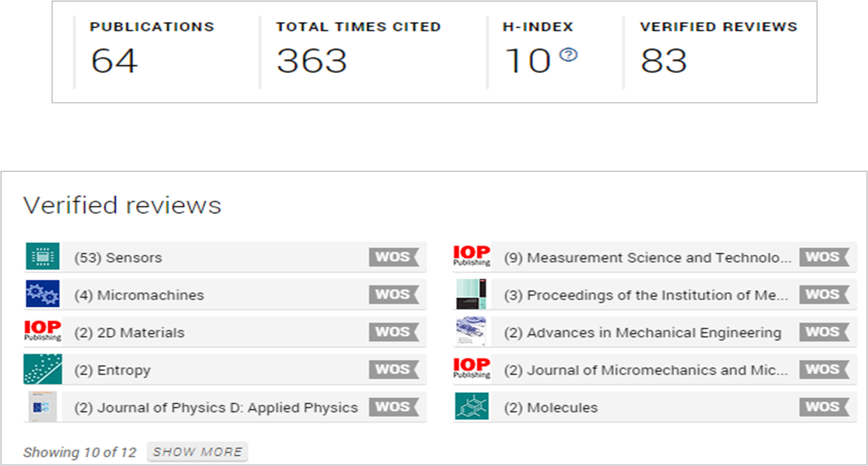Image resolution: width=868 pixels, height=466 pixels.
Task: Click the 2D Materials IOP Publishing logo
Action: [42, 331]
